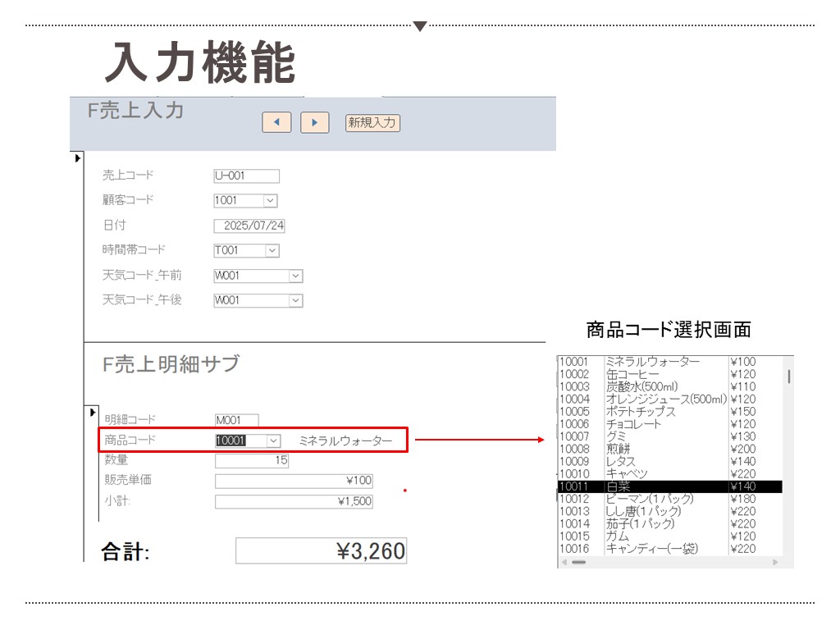Click the 日付 field showing 2025/07/24

(x=249, y=226)
